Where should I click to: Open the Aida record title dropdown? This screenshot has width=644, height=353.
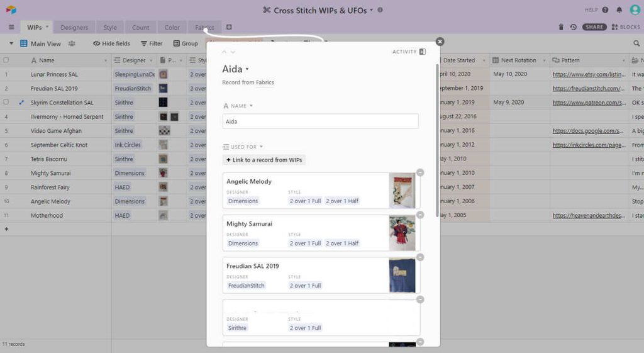247,69
